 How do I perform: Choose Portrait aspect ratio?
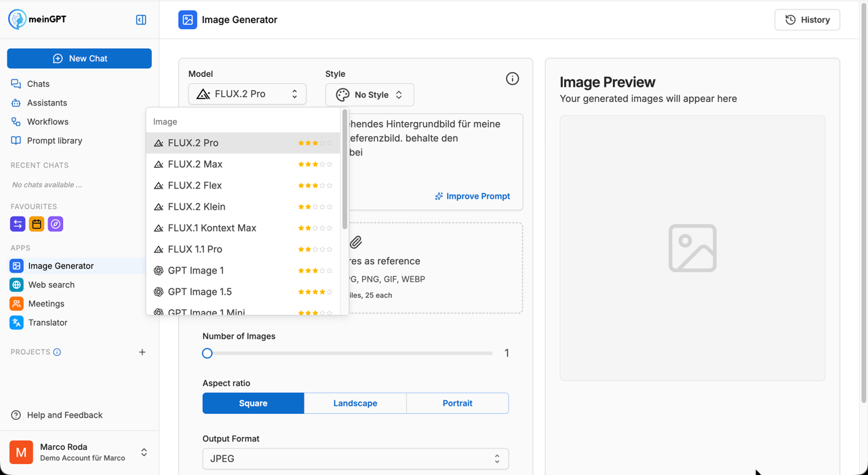458,403
